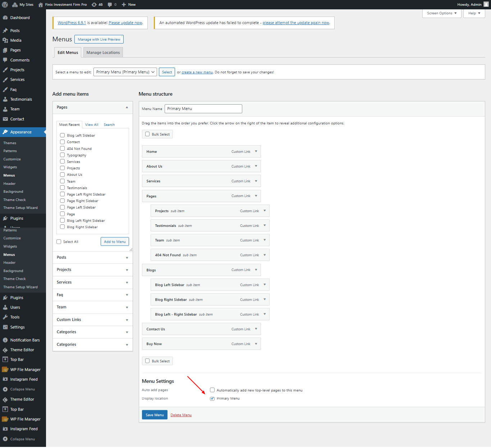Image resolution: width=491 pixels, height=448 pixels.
Task: Check the Typography page checkbox
Action: point(63,155)
